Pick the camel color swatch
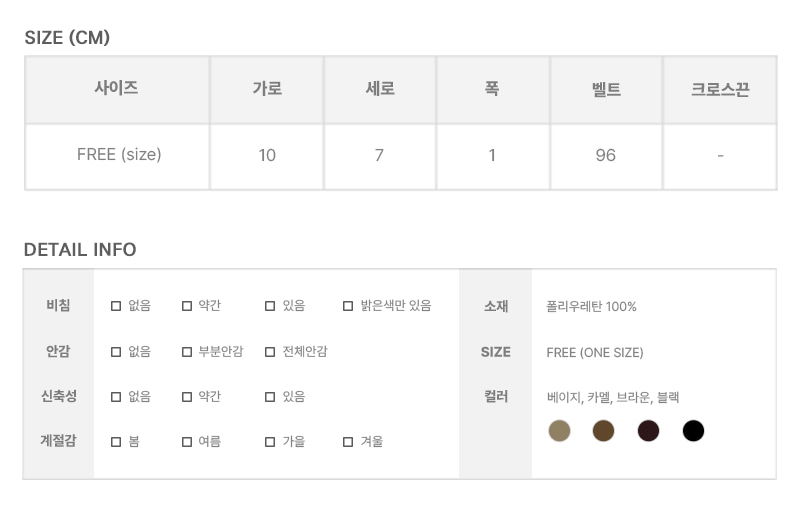The image size is (800, 528). point(603,431)
